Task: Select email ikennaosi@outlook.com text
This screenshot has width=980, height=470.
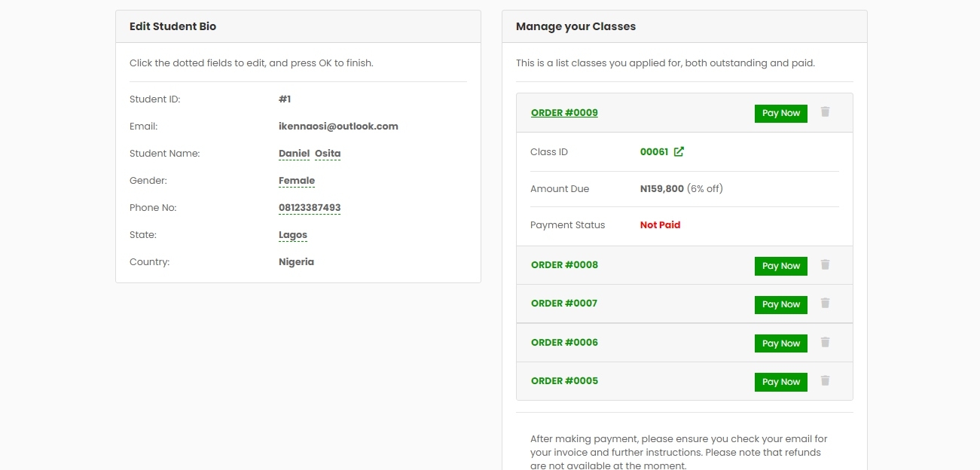Action: [x=338, y=127]
